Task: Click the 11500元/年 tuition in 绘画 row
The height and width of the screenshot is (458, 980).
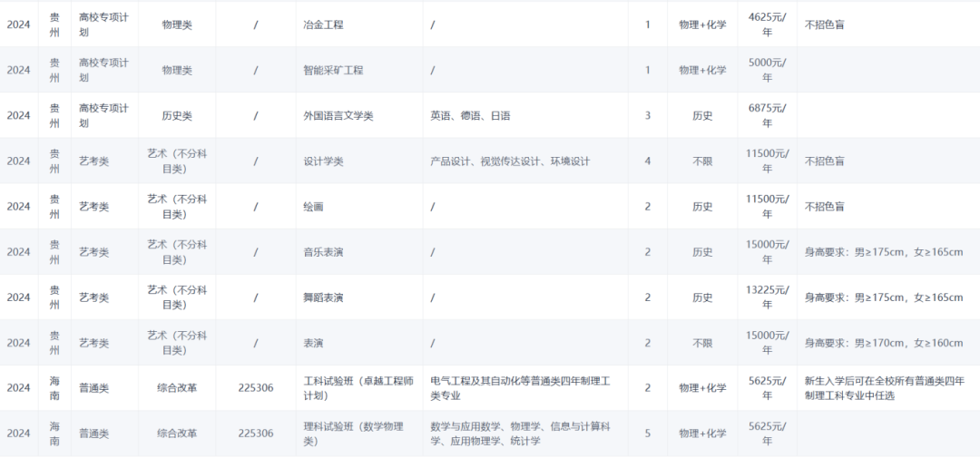Action: click(767, 208)
